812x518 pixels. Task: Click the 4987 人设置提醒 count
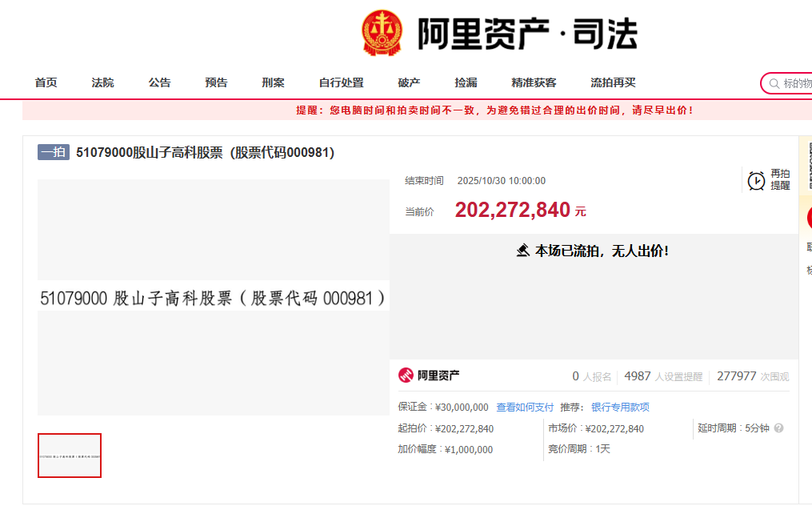coord(663,376)
